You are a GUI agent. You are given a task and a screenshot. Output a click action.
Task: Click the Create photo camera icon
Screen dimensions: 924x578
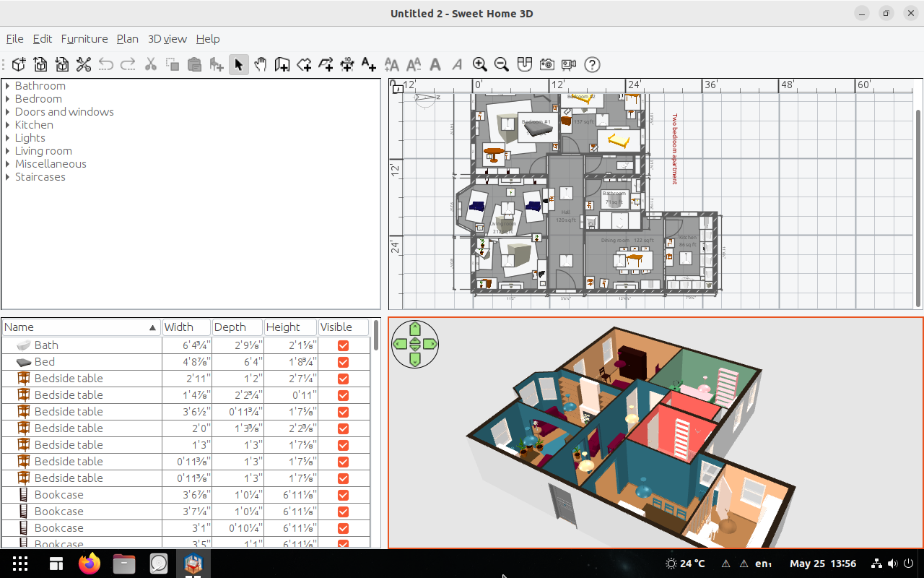(546, 64)
